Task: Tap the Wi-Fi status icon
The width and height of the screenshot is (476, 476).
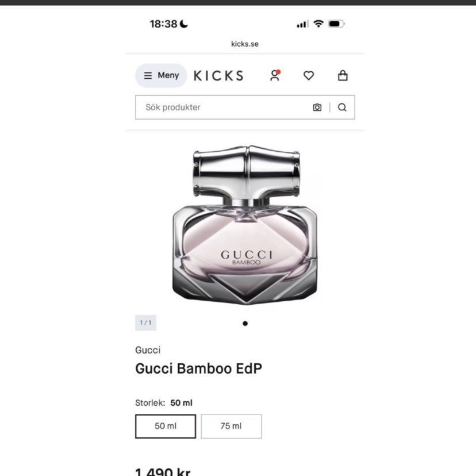Action: [318, 24]
